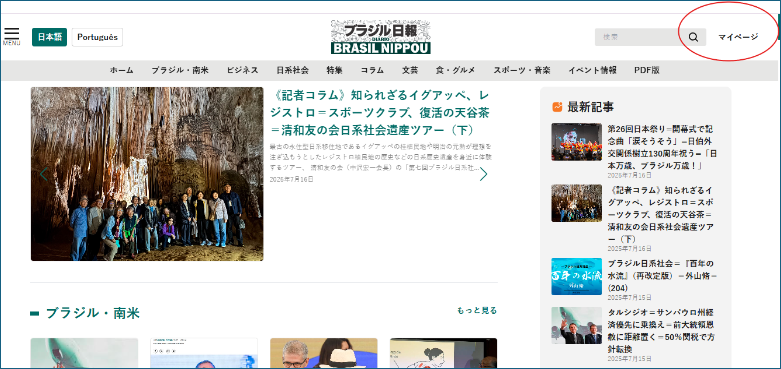Go to 文芸 section
781x369 pixels.
point(410,70)
